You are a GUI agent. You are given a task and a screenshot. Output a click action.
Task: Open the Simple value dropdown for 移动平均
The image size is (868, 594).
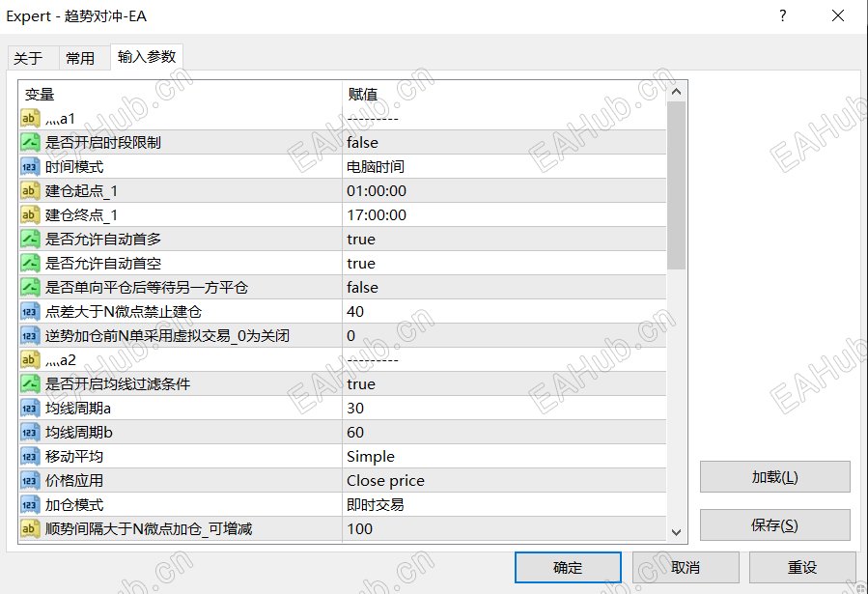click(504, 456)
